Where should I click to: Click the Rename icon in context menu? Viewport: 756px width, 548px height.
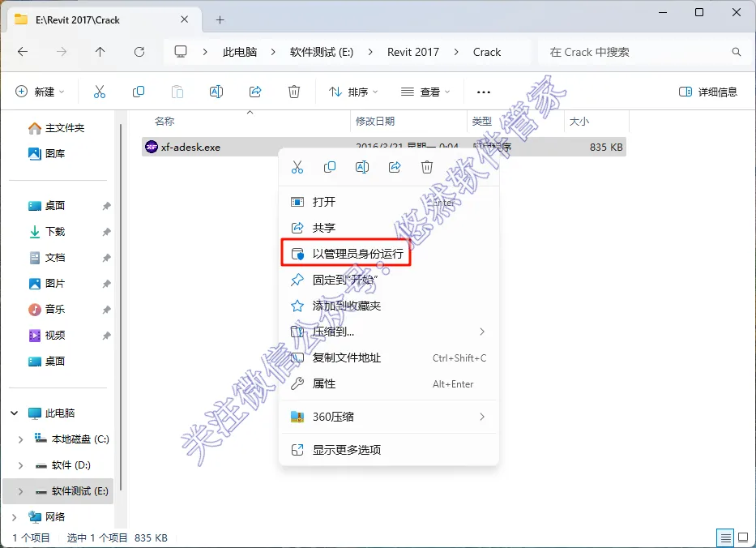362,167
